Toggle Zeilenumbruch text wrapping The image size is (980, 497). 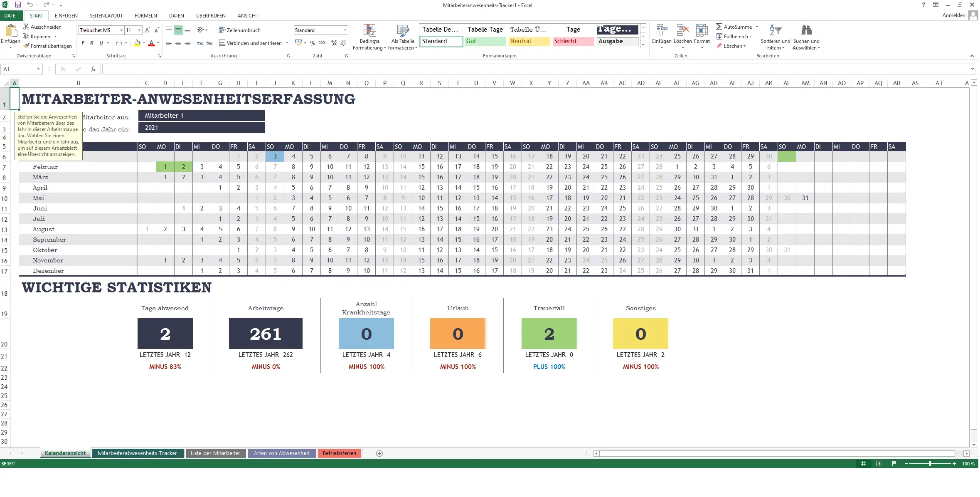(239, 30)
